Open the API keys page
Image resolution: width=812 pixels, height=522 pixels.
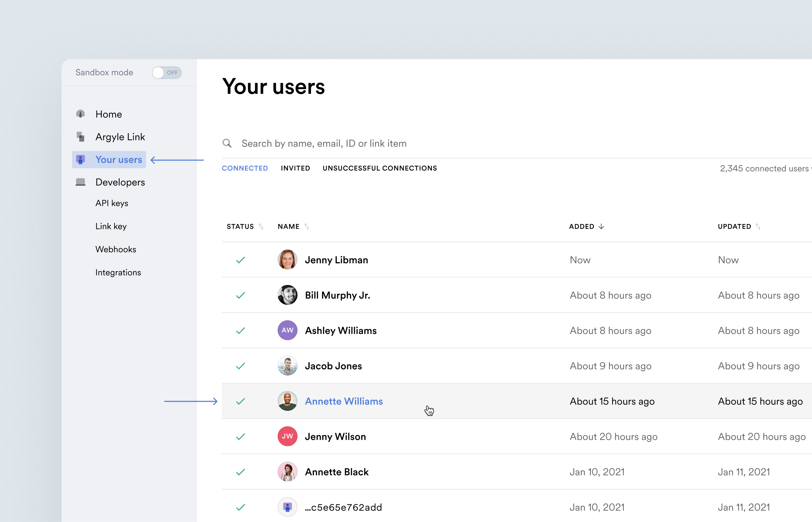(112, 203)
